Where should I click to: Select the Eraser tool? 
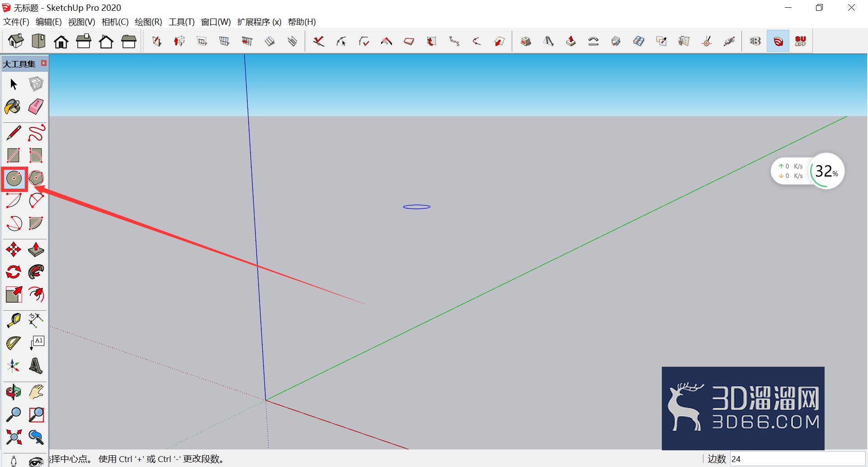tap(36, 107)
